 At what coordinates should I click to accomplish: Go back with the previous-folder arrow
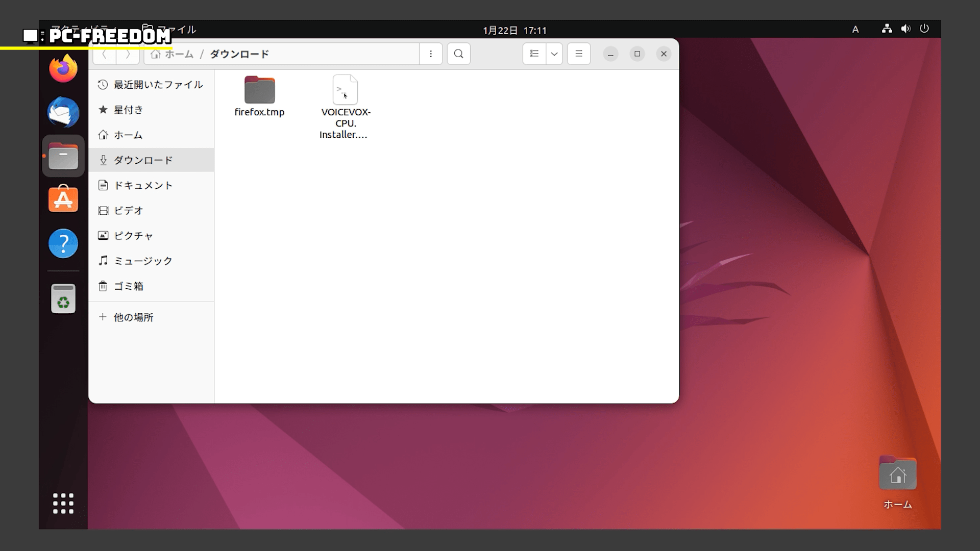coord(105,54)
